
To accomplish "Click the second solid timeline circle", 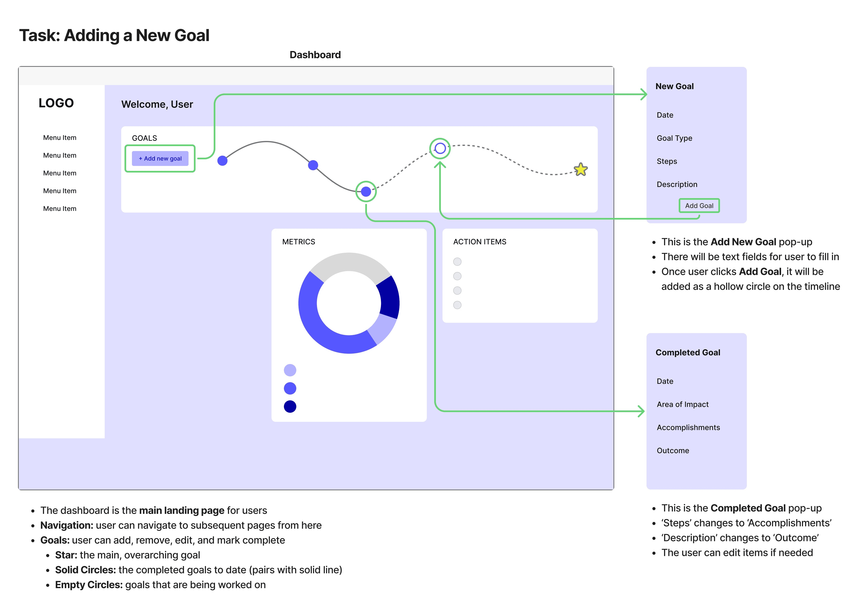I will [313, 165].
